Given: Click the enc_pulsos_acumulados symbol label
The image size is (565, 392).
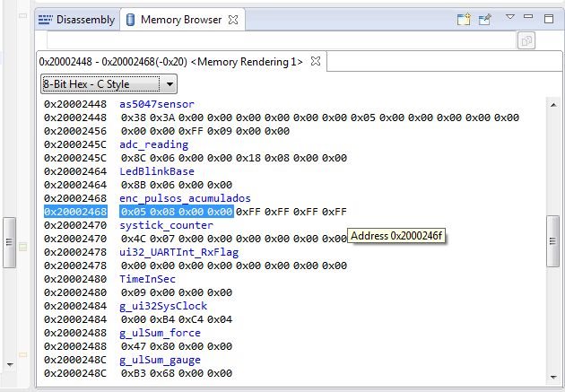Looking at the screenshot, I should click(185, 198).
